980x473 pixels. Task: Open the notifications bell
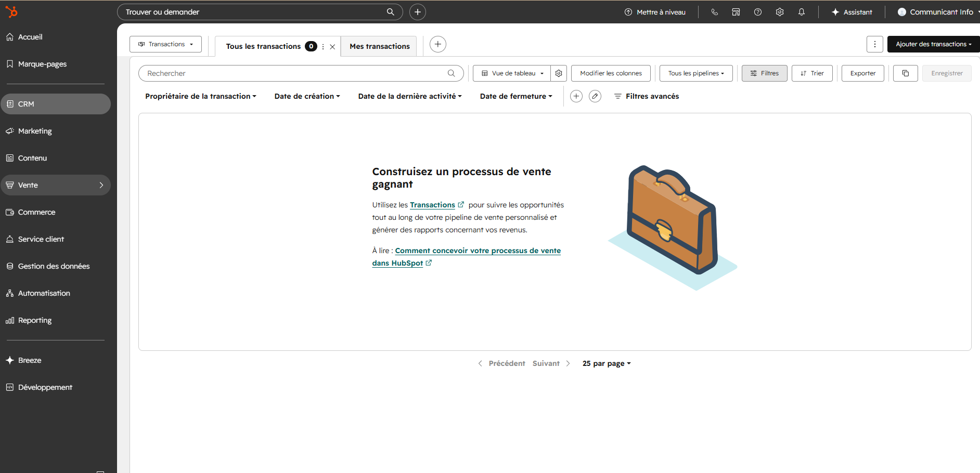802,12
